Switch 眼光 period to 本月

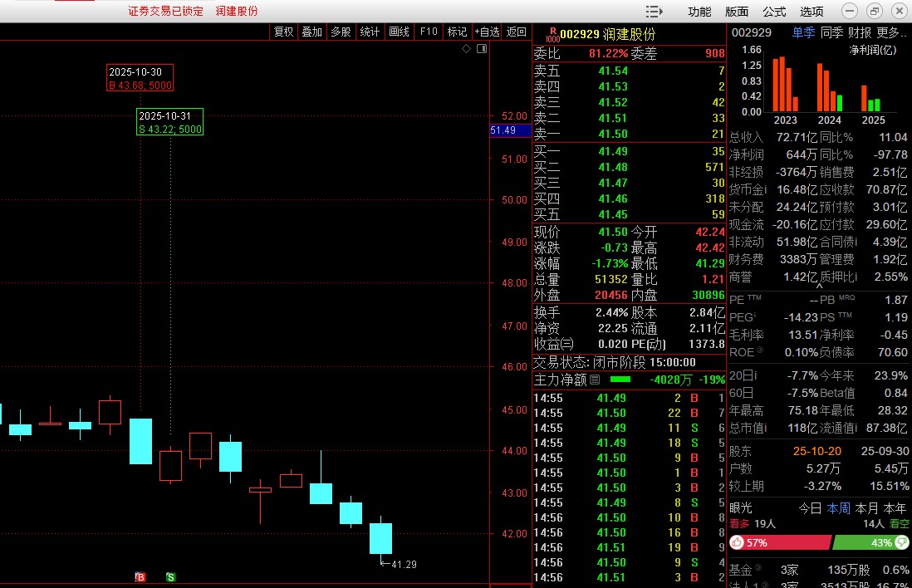866,508
